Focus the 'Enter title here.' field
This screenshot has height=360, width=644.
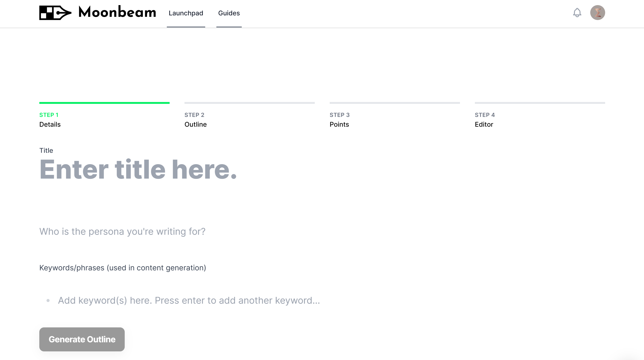coord(322,169)
